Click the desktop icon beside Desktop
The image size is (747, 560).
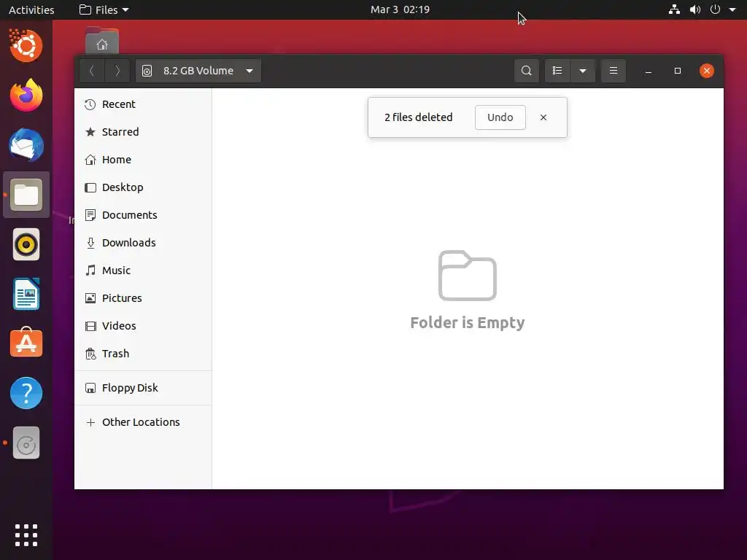click(90, 187)
